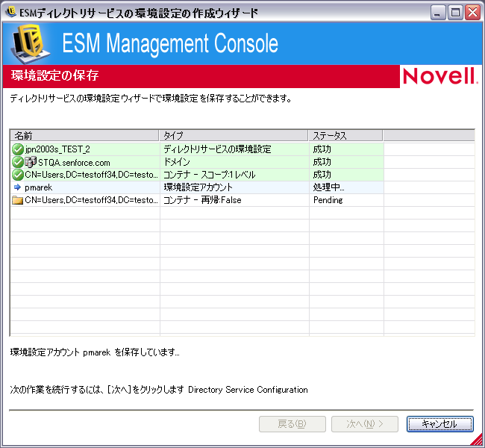Click the 成功 status in the ドメイン row
Image resolution: width=485 pixels, height=448 pixels.
(x=322, y=162)
